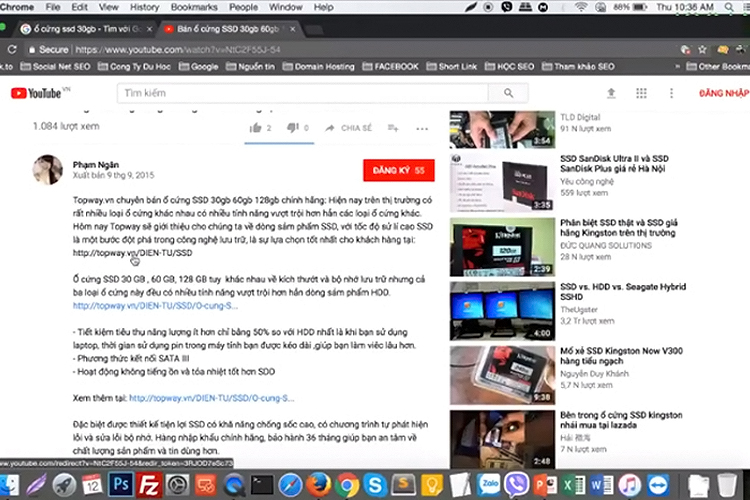Close the YouTube SSD tab
Image resolution: width=750 pixels, height=500 pixels.
[x=292, y=29]
